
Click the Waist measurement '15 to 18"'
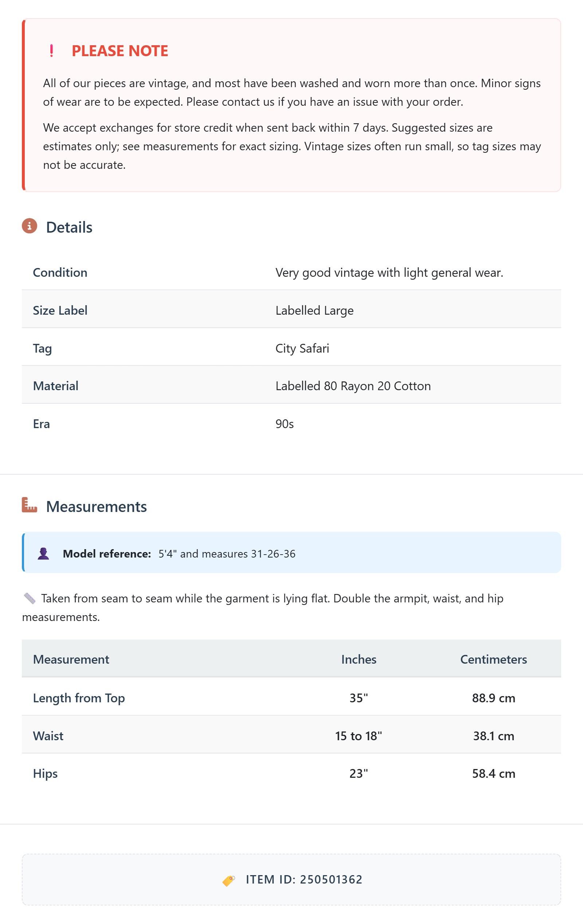[x=359, y=736]
